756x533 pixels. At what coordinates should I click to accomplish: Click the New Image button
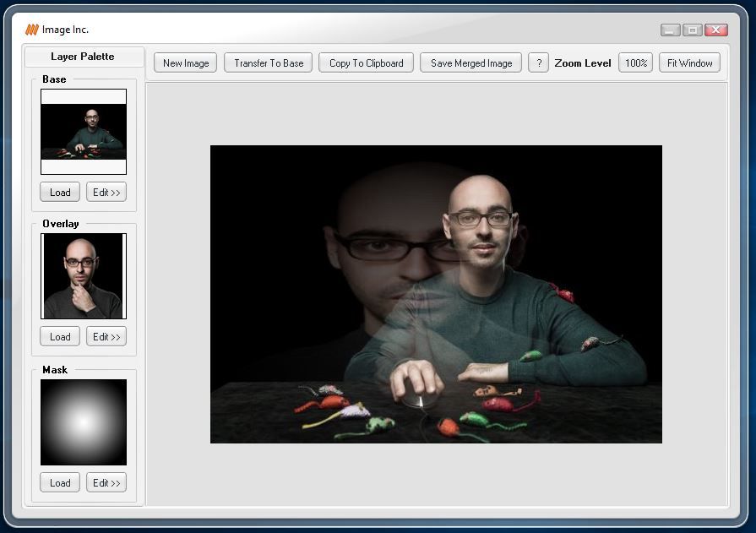click(186, 63)
